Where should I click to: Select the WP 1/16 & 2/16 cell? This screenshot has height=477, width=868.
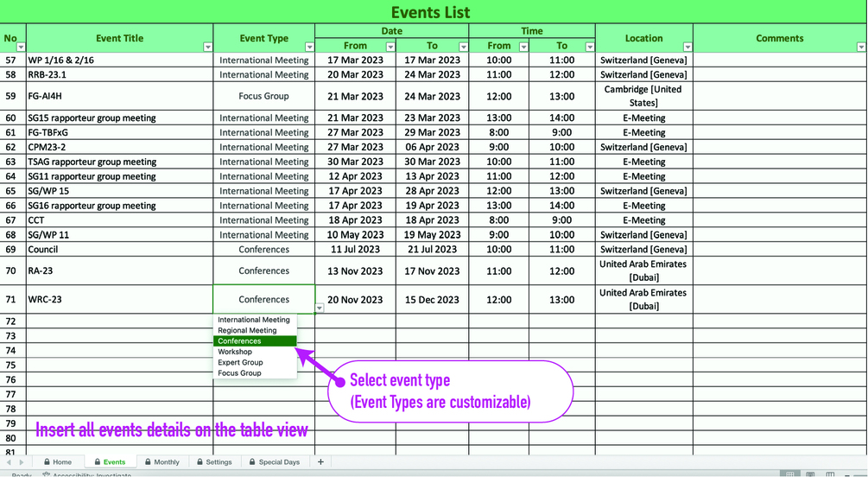tap(119, 60)
